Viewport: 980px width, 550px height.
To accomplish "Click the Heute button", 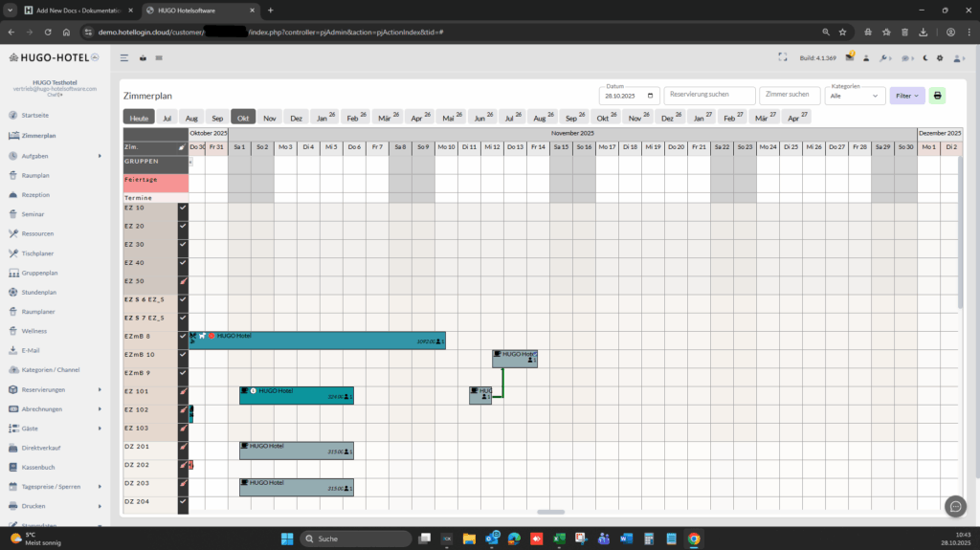I will tap(139, 118).
